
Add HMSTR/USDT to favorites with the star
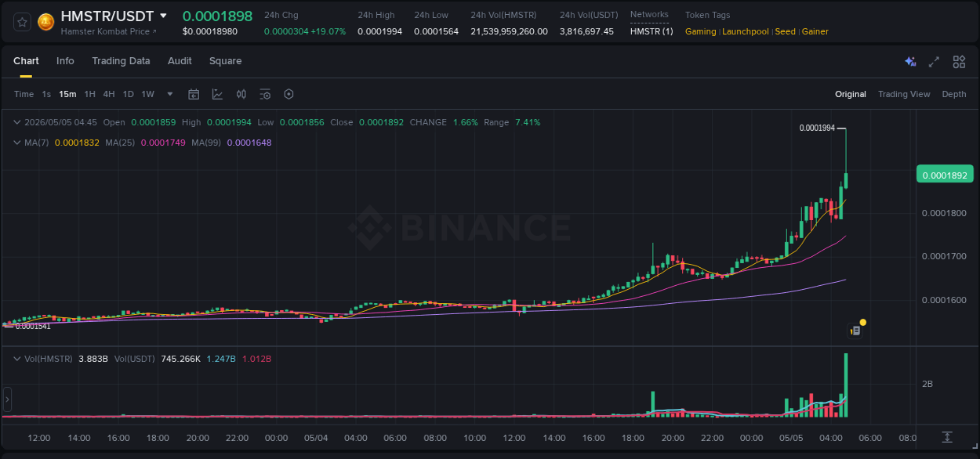point(23,22)
